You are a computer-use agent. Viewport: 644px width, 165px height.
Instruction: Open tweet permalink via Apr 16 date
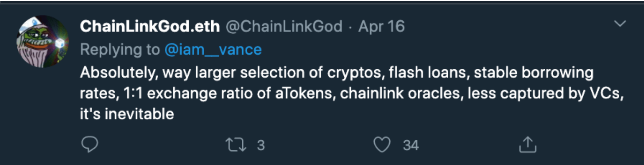pos(381,27)
